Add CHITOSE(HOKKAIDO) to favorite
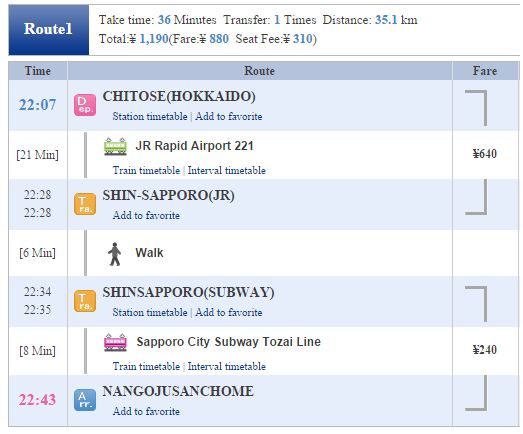This screenshot has height=434, width=523. pyautogui.click(x=229, y=116)
